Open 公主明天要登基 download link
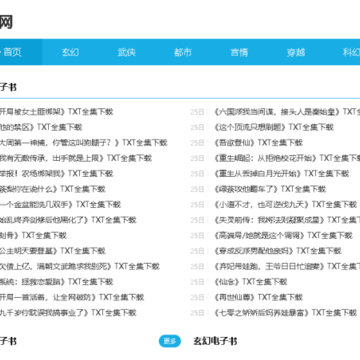 [53, 251]
